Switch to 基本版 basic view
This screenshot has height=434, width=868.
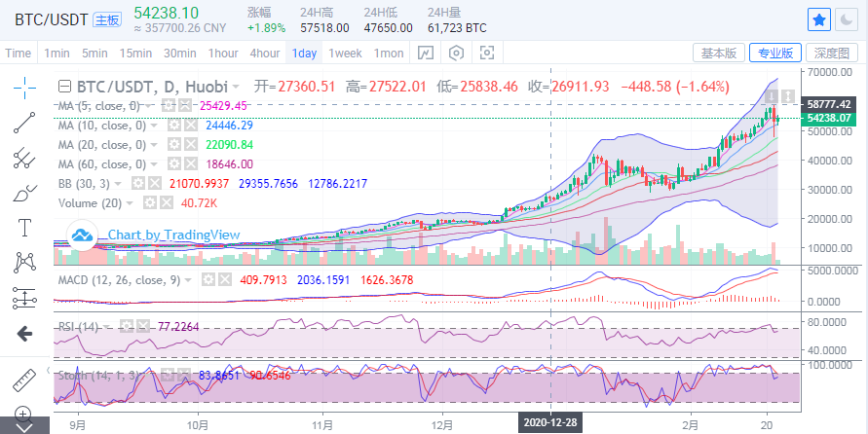719,53
